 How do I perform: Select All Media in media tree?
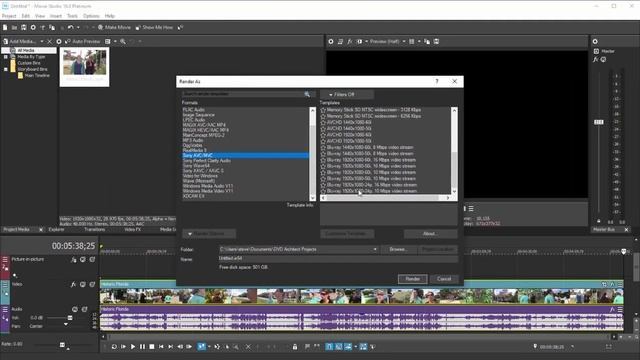coord(26,50)
